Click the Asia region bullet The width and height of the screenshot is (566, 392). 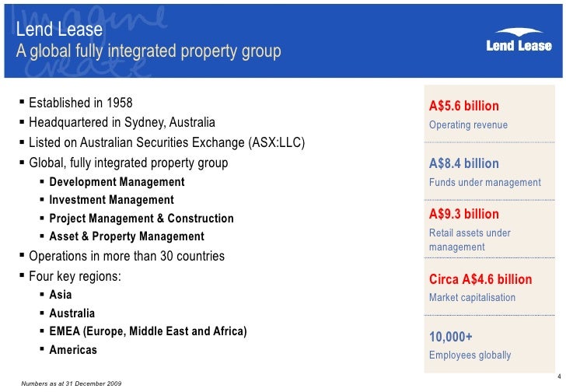[60, 295]
